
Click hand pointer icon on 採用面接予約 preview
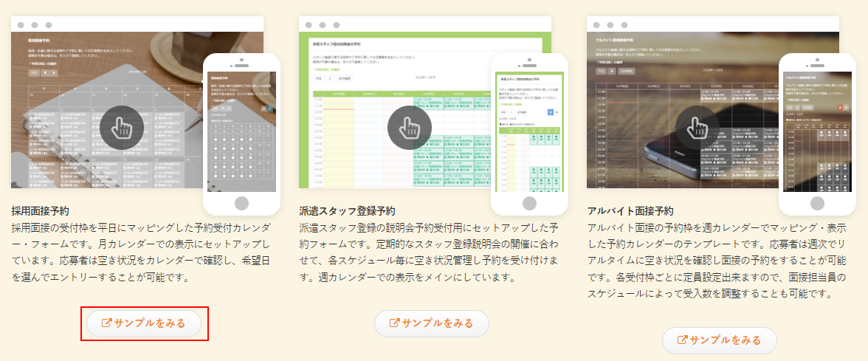tap(122, 128)
